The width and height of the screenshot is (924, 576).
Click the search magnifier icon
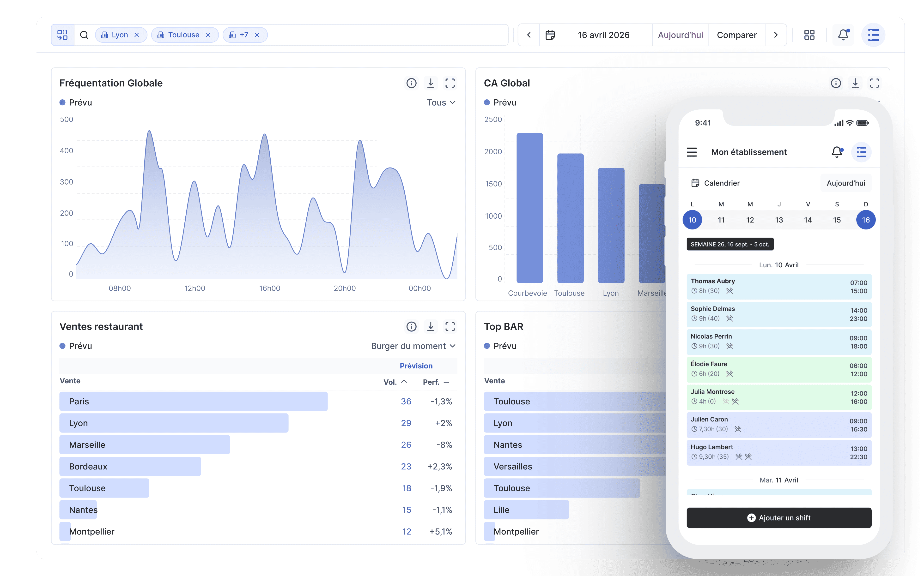coord(84,35)
